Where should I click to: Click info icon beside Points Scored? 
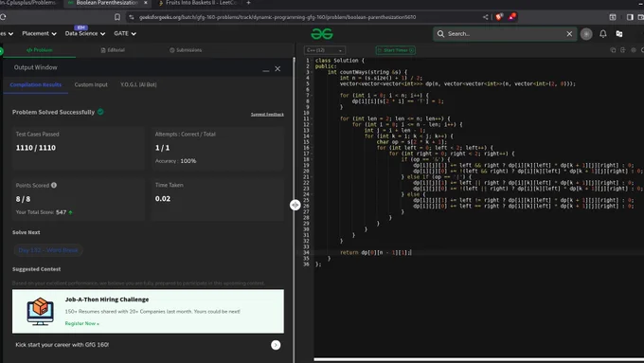(x=54, y=185)
